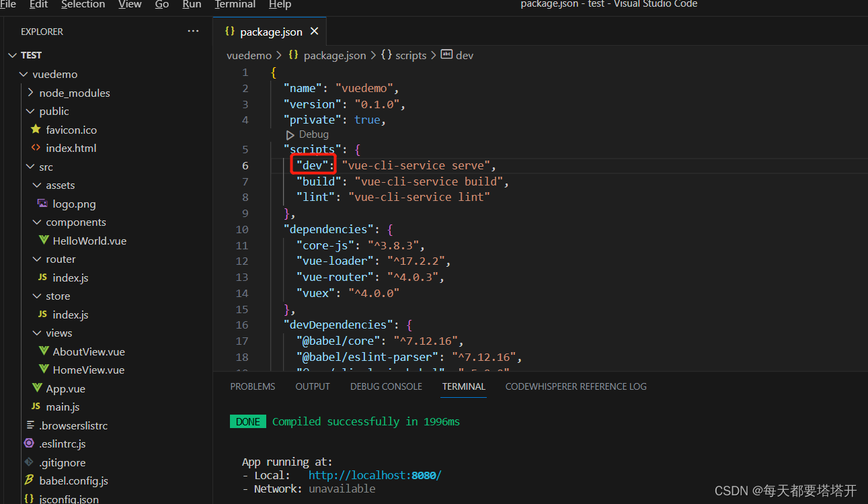Open index.js under router folder

point(71,278)
